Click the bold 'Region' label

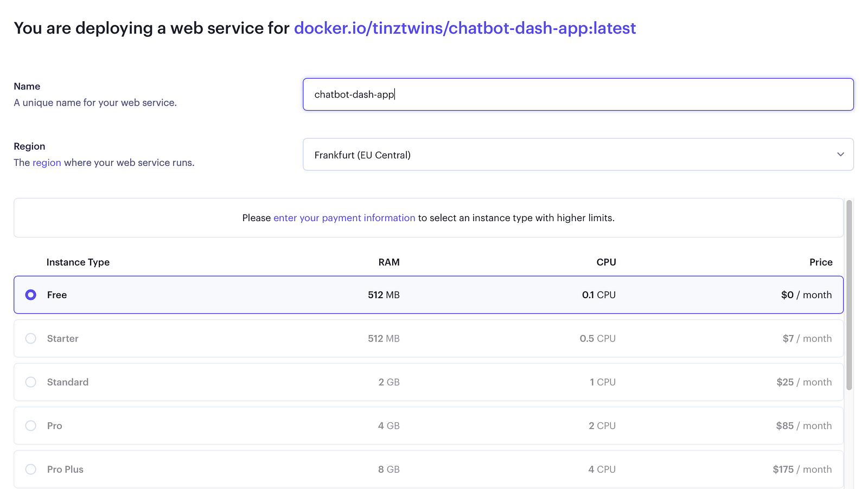pyautogui.click(x=29, y=146)
